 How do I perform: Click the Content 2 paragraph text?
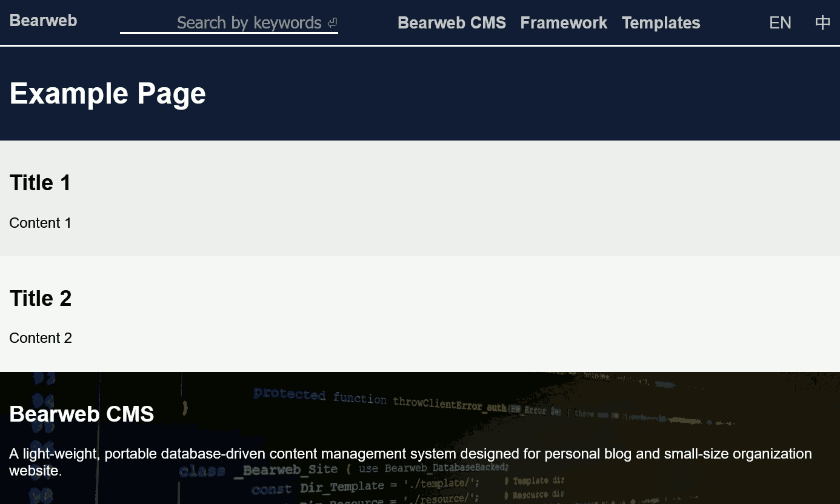pos(41,338)
